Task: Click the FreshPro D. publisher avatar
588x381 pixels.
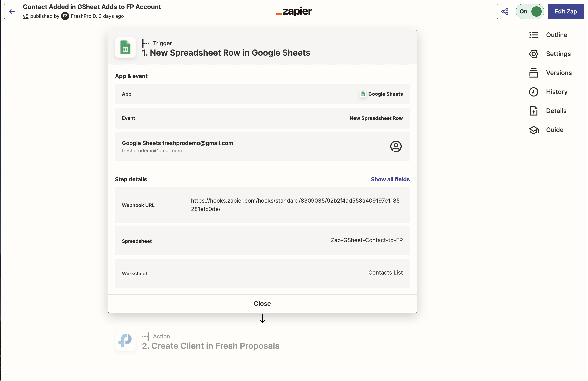Action: click(x=65, y=16)
